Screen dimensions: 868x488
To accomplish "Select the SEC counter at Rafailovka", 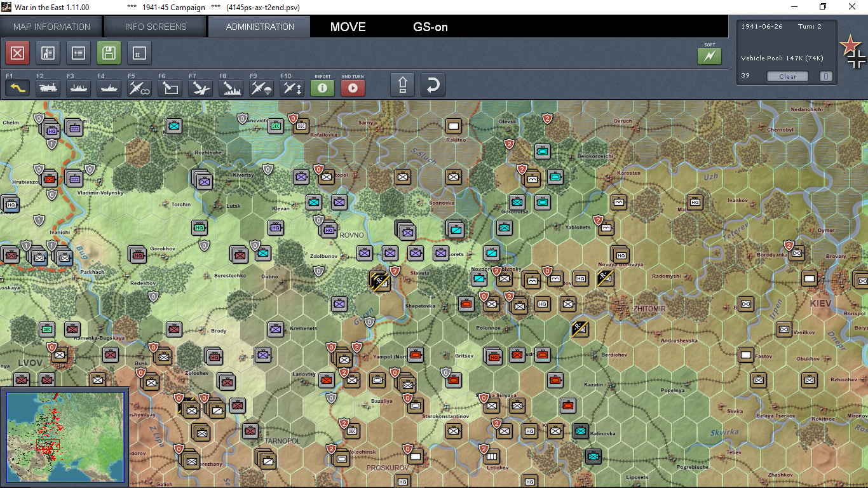I will coord(301,125).
